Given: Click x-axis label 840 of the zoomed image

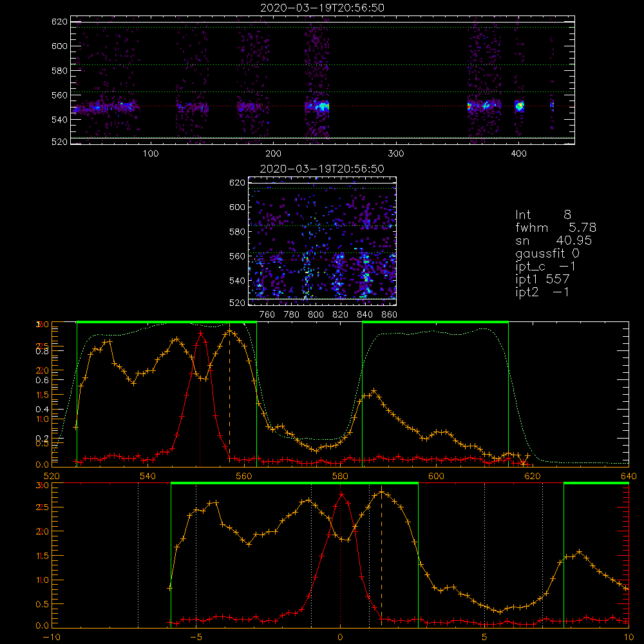Looking at the screenshot, I should tap(365, 315).
